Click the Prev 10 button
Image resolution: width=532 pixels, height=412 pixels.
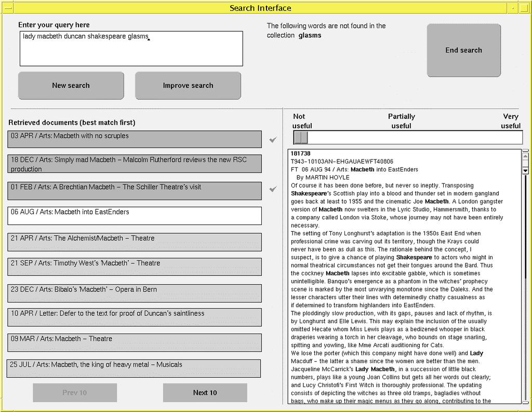(x=75, y=393)
